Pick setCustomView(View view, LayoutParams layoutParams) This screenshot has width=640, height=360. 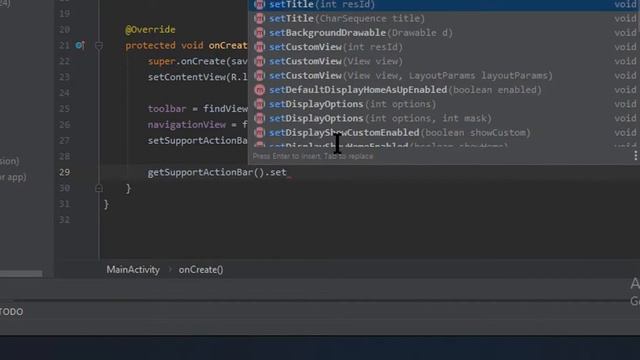click(444, 76)
